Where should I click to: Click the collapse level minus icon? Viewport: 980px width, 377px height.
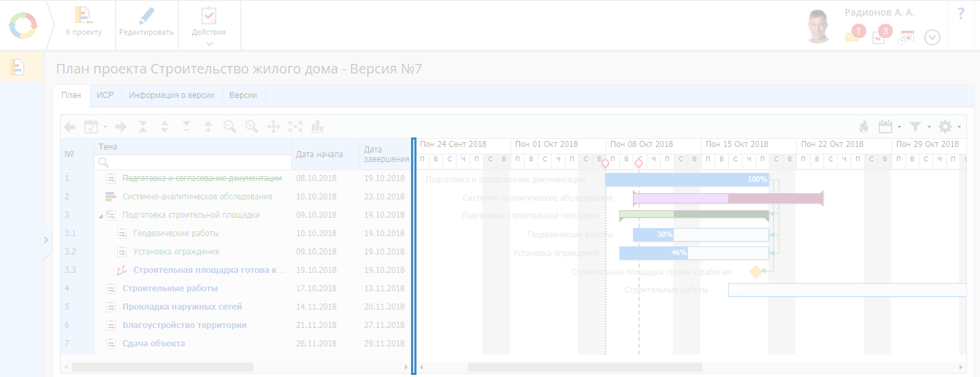click(186, 127)
